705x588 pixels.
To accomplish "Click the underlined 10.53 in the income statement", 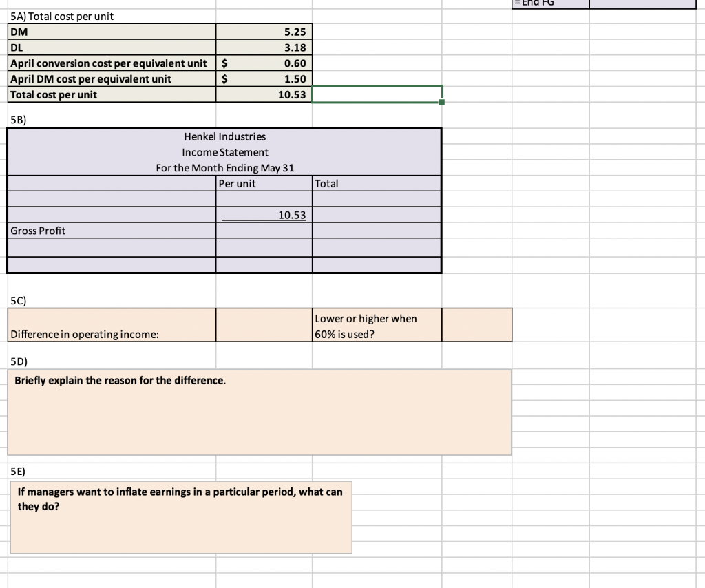I will point(264,215).
